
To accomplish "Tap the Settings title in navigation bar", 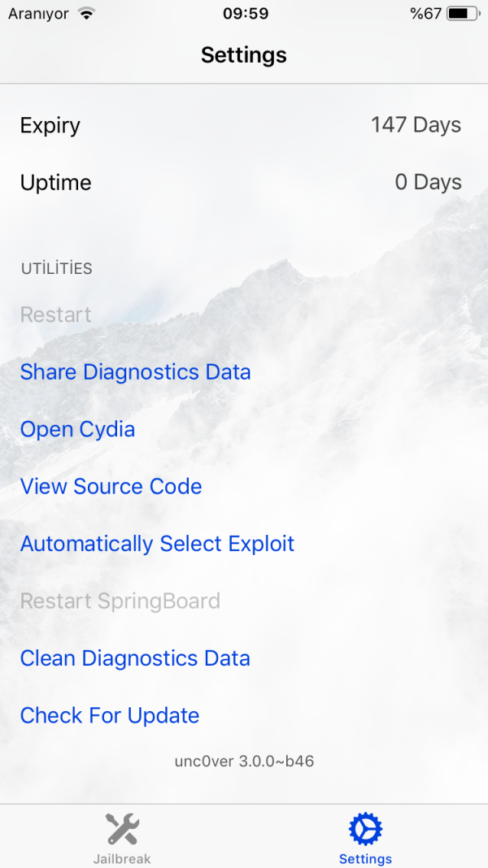I will click(x=244, y=55).
